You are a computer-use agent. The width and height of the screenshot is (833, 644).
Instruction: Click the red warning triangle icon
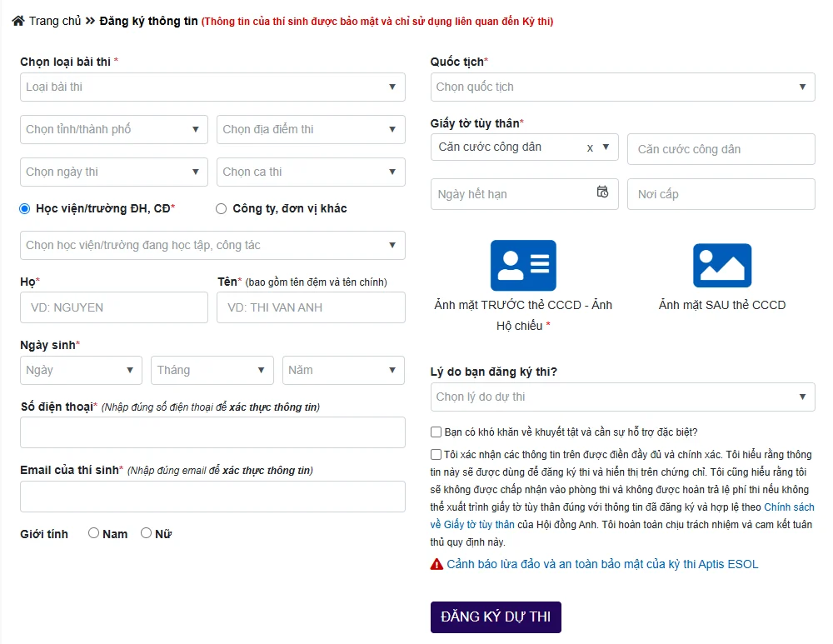[436, 564]
